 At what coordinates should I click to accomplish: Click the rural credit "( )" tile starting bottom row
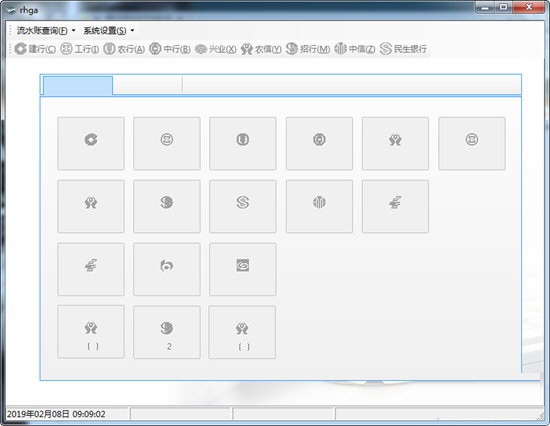point(91,332)
